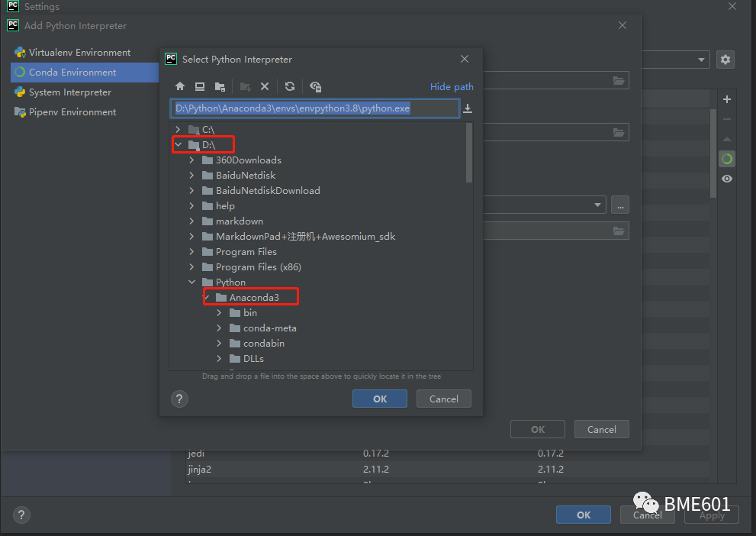Open the interpreter dropdown beside the ellipsis button

pos(597,205)
